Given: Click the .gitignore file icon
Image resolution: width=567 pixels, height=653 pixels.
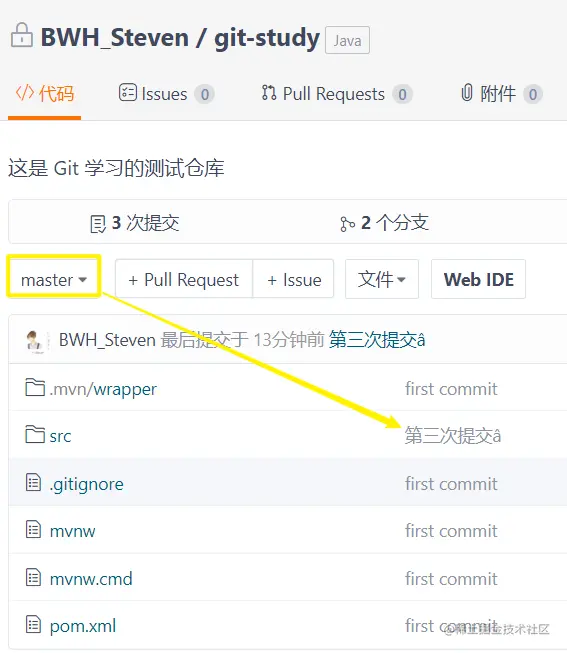Looking at the screenshot, I should (x=33, y=483).
